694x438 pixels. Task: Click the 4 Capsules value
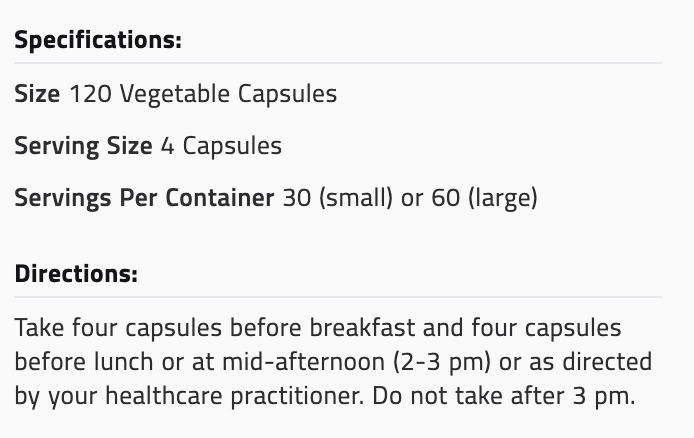click(221, 146)
